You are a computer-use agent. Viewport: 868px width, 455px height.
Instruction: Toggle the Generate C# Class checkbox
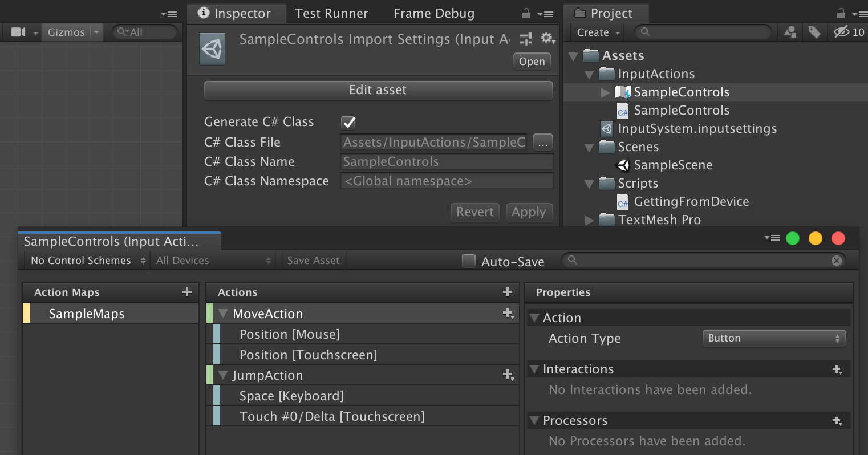coord(348,122)
